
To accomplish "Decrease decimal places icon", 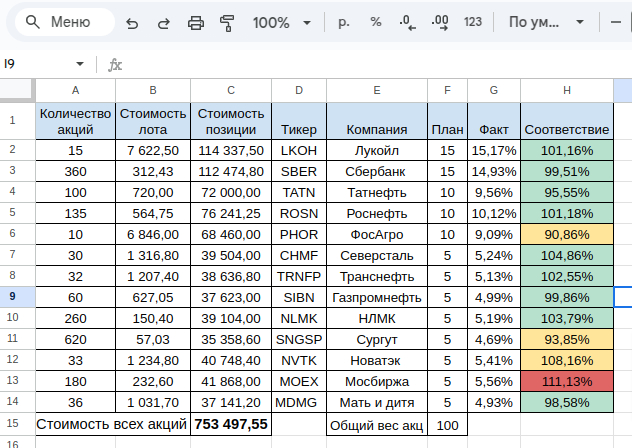I will (407, 22).
